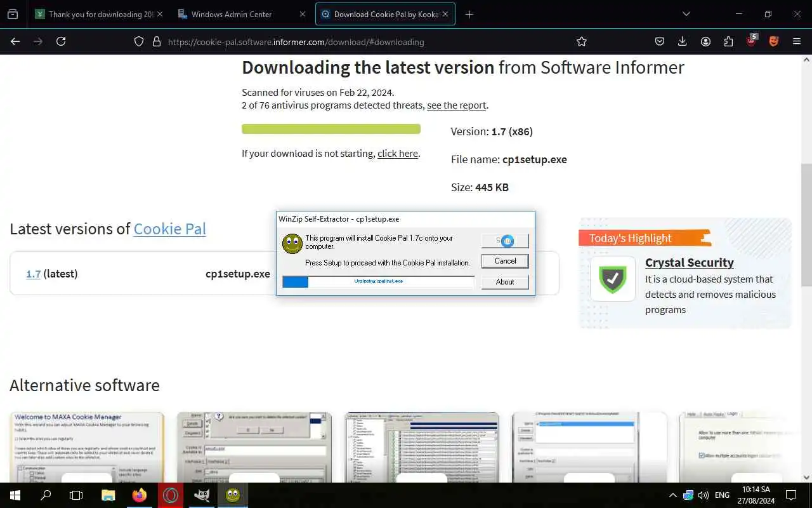812x508 pixels.
Task: Open Windows taskbar search
Action: [46, 495]
